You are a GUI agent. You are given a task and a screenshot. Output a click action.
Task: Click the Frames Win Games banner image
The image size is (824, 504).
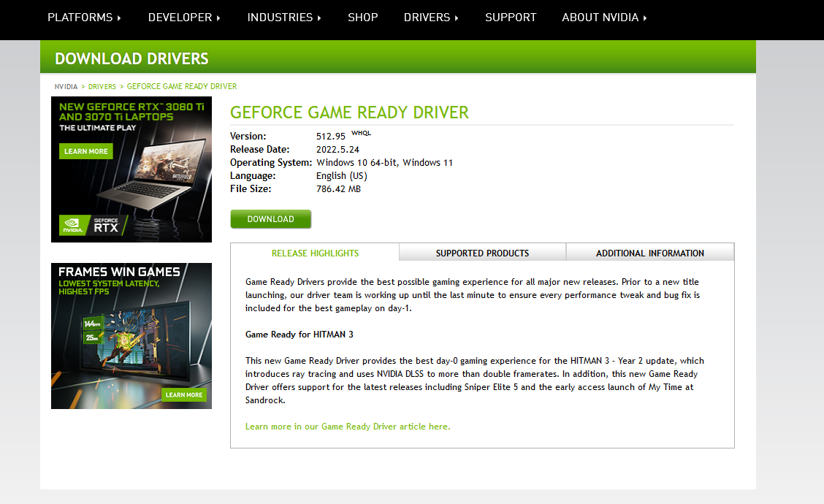[131, 335]
